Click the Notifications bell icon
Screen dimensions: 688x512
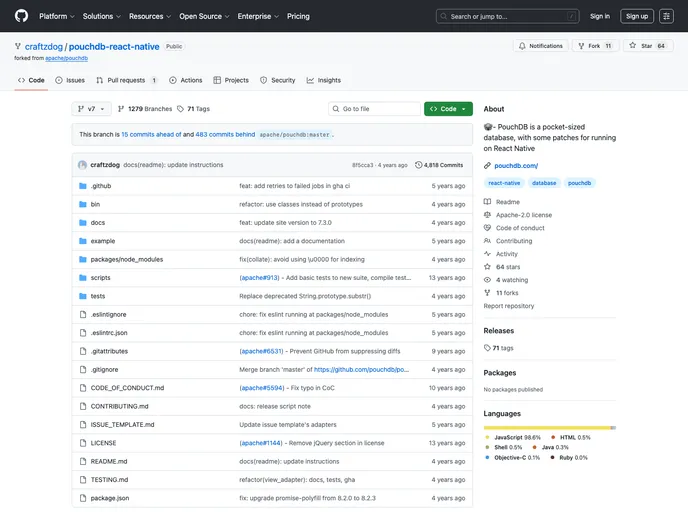tap(522, 46)
